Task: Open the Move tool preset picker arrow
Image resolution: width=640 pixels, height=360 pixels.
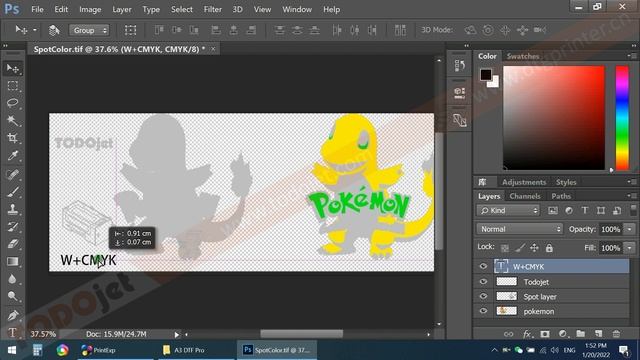Action: [35, 30]
